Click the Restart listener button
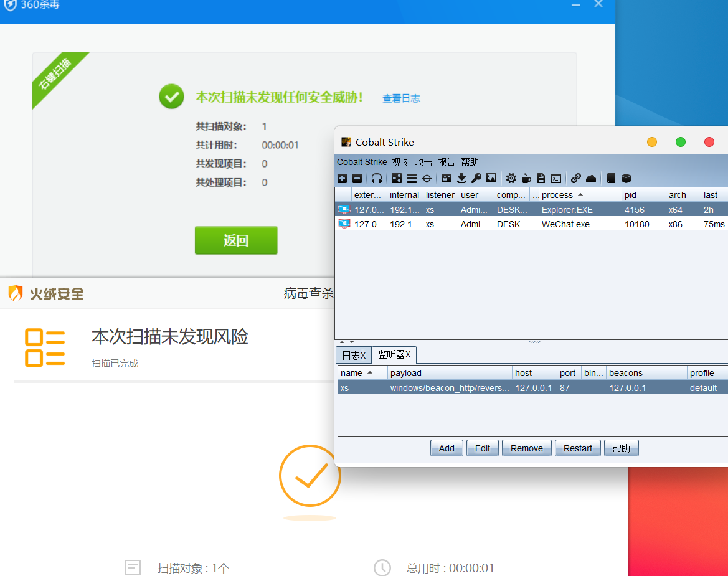Image resolution: width=728 pixels, height=576 pixels. 577,448
